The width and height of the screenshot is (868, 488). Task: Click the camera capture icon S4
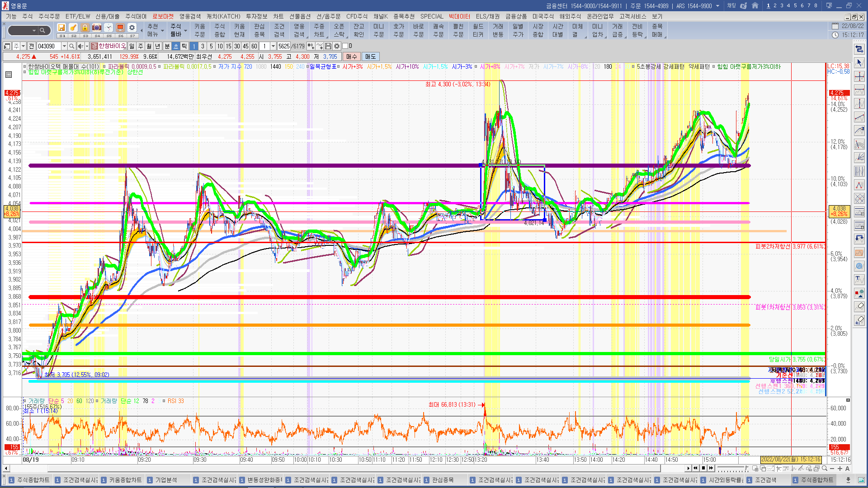click(97, 28)
